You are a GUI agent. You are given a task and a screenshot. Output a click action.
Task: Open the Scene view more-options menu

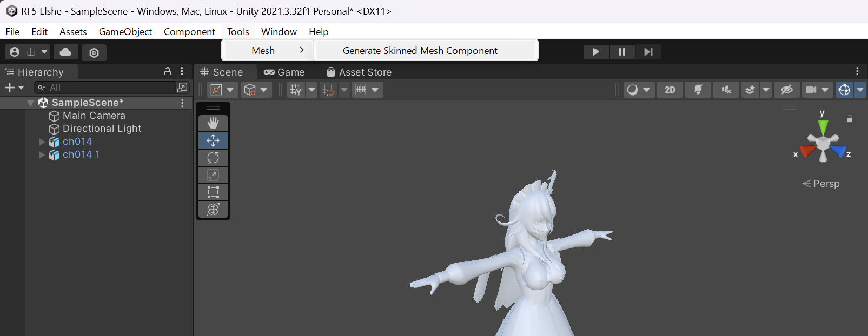(857, 71)
